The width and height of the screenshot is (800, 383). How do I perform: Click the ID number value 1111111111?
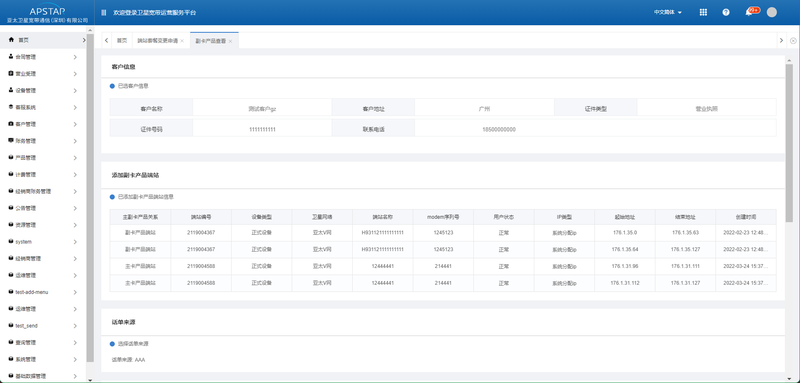tap(262, 130)
